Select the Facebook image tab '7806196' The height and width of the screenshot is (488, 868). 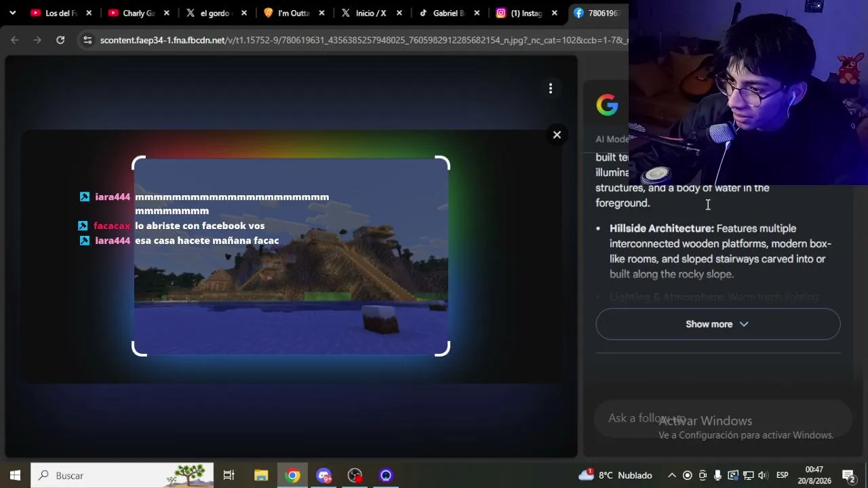[x=598, y=13]
